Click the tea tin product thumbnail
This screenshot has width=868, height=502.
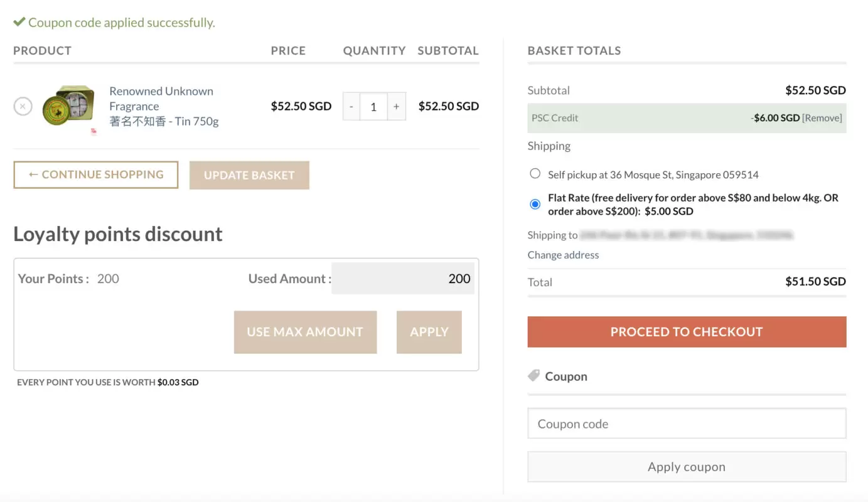pyautogui.click(x=68, y=106)
